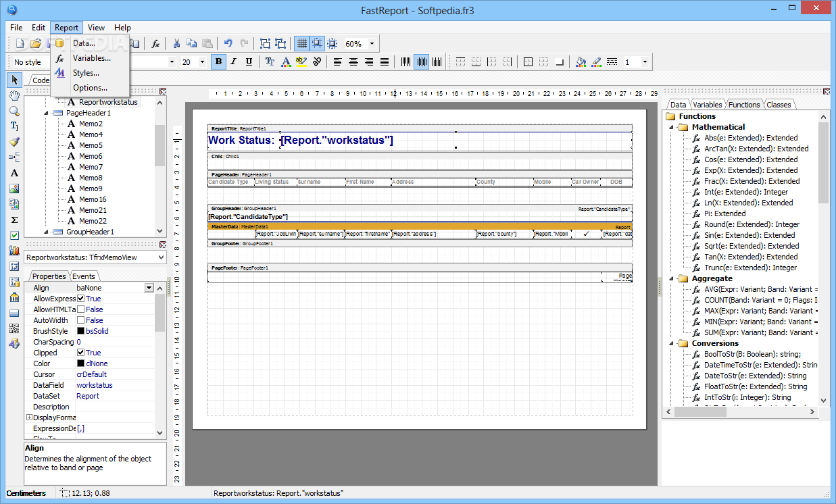Collapse the Aggregate functions folder
The width and height of the screenshot is (836, 504).
[670, 278]
